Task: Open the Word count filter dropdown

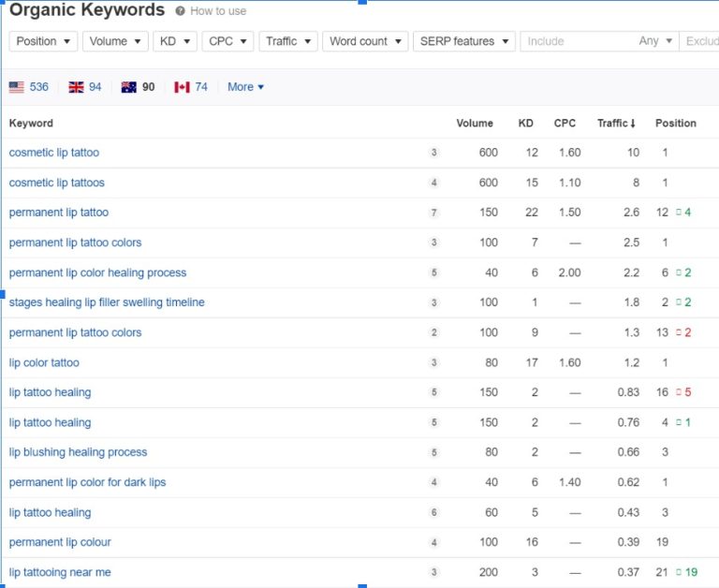Action: [x=365, y=41]
